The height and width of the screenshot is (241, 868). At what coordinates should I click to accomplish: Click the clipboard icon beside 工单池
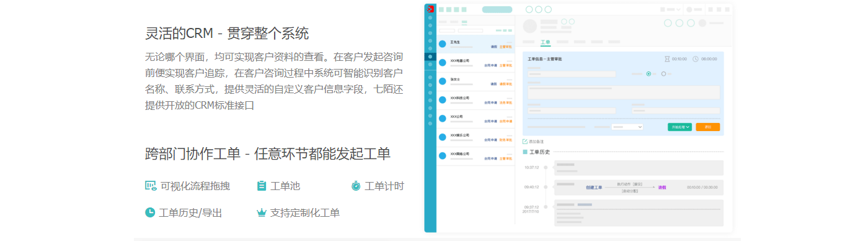pos(262,186)
